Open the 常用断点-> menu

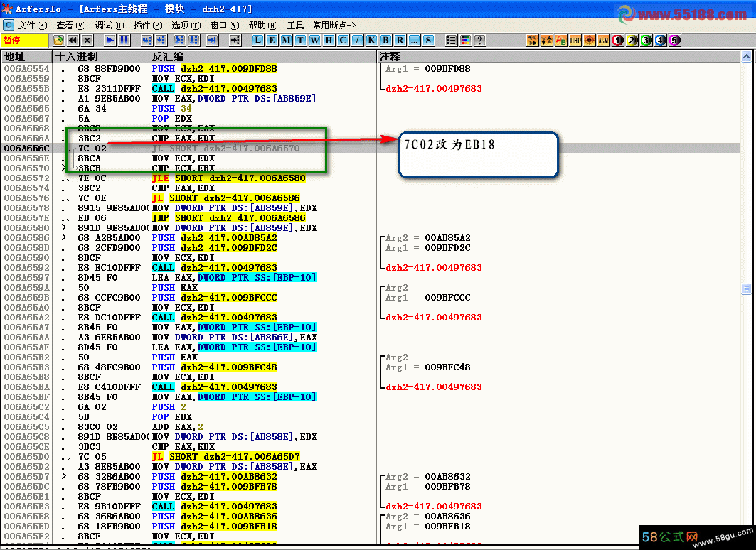click(334, 25)
